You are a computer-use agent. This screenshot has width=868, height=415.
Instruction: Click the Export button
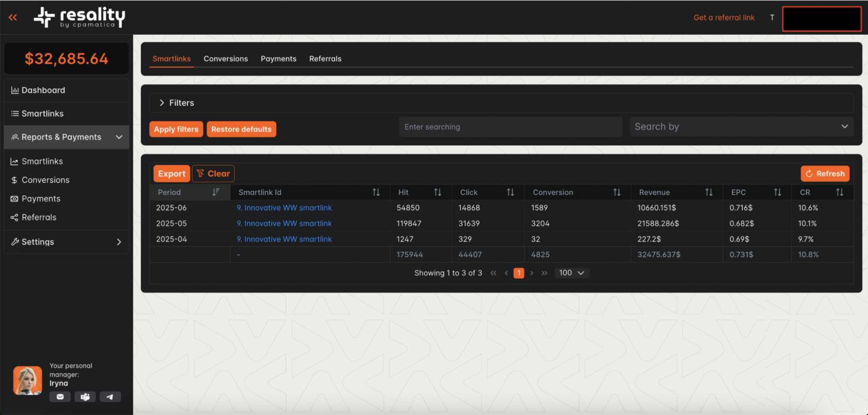point(172,174)
